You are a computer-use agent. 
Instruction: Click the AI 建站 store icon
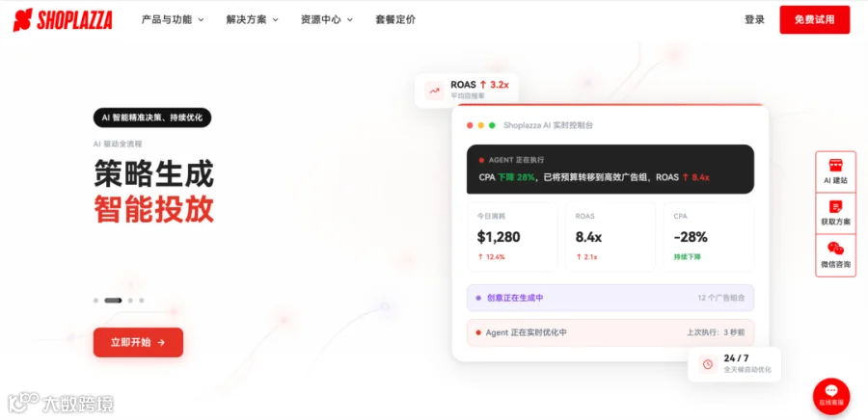coord(835,166)
